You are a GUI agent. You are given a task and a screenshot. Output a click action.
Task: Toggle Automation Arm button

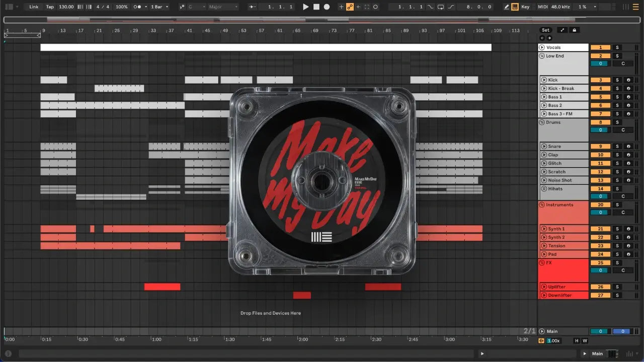[350, 7]
